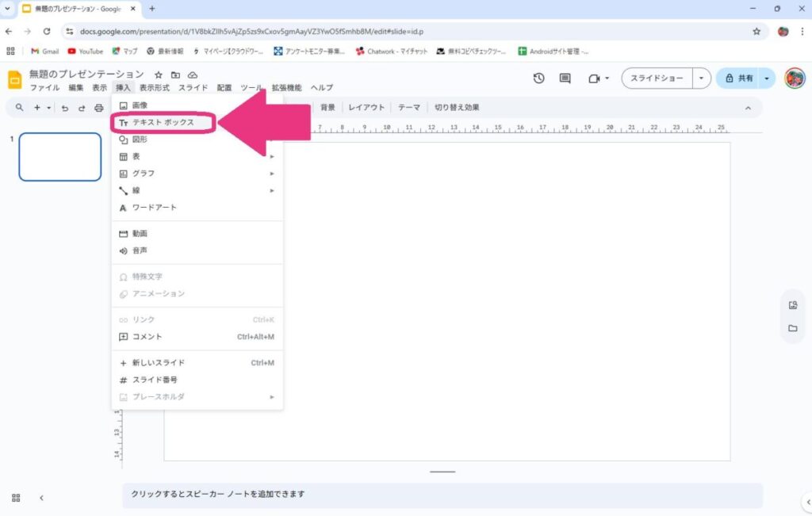Open side panel folder icon
The height and width of the screenshot is (516, 812).
click(x=793, y=328)
